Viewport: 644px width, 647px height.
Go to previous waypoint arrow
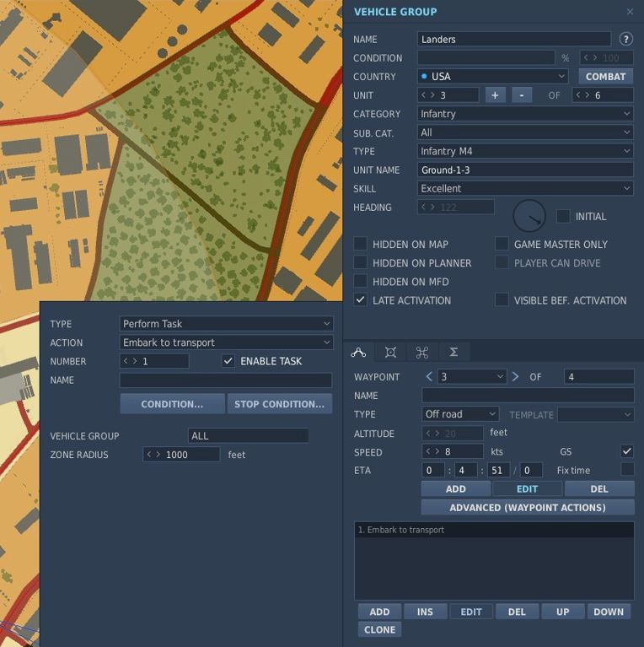tap(429, 376)
